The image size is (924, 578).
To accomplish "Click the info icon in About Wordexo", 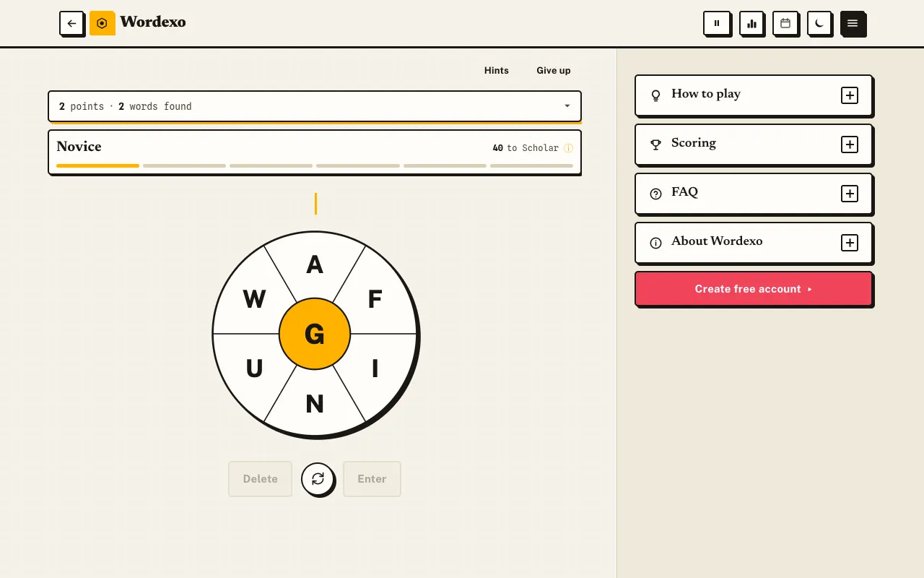I will (x=655, y=243).
